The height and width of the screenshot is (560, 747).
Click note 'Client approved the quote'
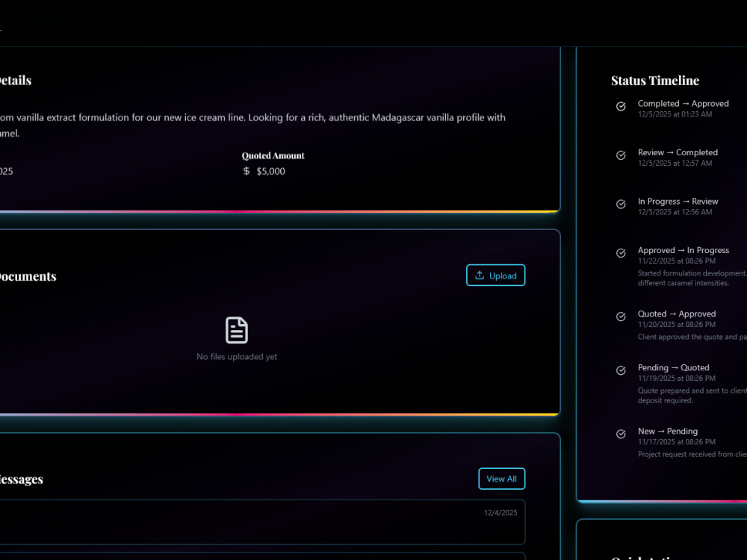[x=692, y=337]
